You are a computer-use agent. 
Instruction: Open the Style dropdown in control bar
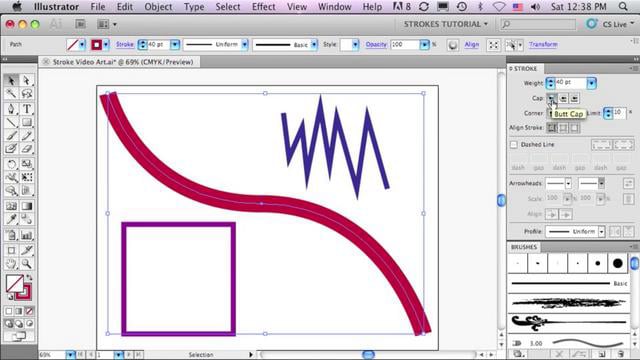[355, 44]
